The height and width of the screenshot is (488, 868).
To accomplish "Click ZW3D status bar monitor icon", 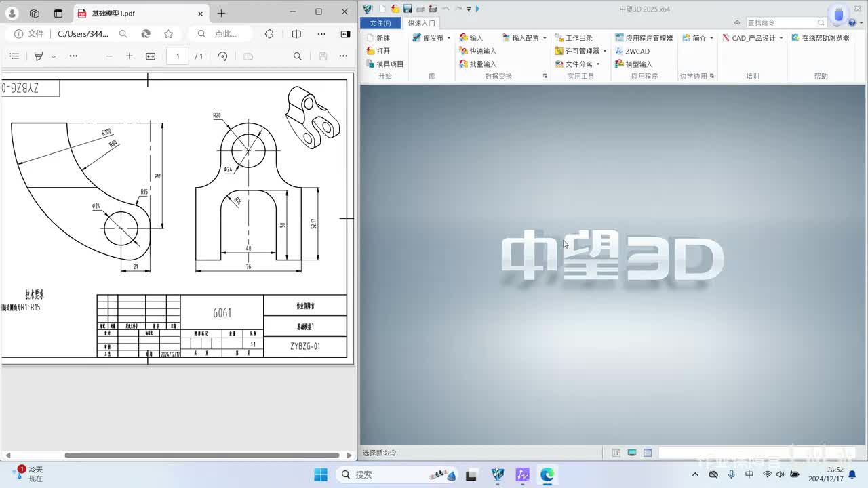I will [x=632, y=453].
